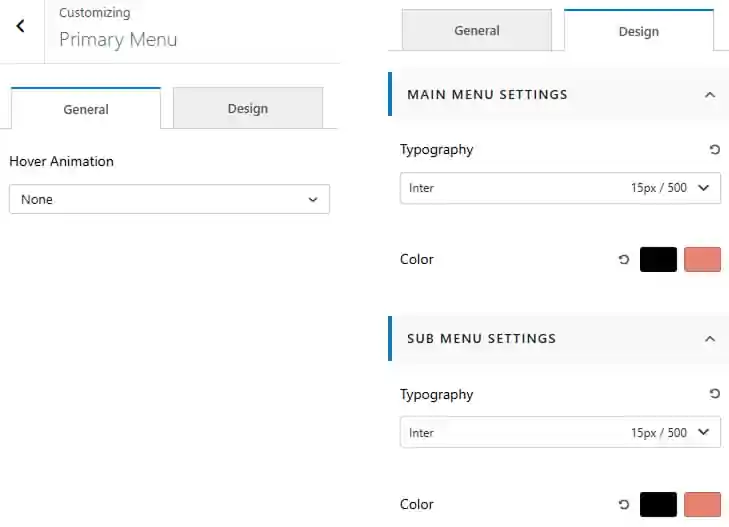
Task: Click the back arrow beside Customizing
Action: coord(20,26)
